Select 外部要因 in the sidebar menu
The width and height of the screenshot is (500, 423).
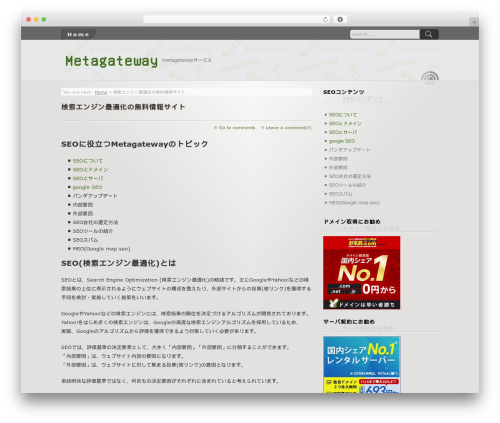pos(338,167)
